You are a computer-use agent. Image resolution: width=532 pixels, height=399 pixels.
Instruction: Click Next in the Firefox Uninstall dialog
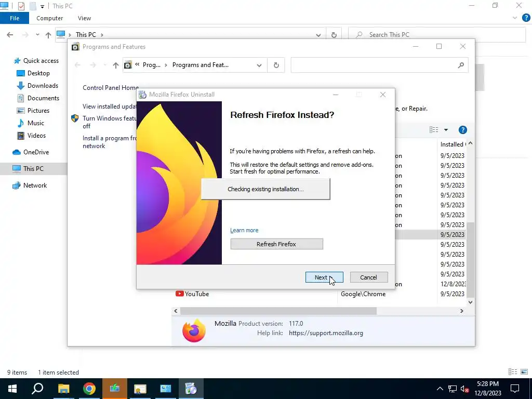click(x=324, y=277)
